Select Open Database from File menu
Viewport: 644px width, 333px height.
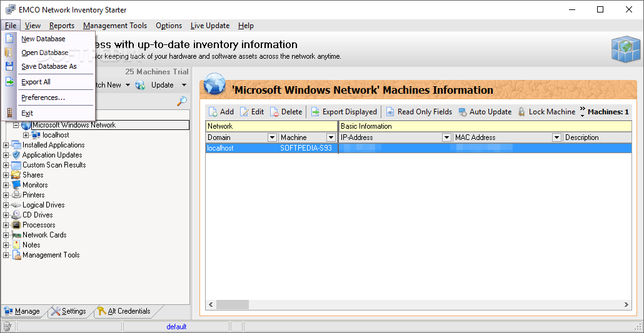[49, 52]
